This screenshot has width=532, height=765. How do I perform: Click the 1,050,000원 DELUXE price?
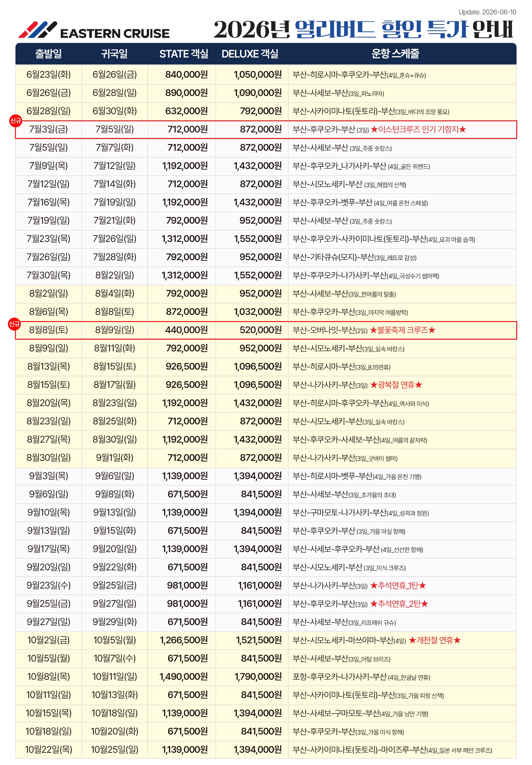258,75
